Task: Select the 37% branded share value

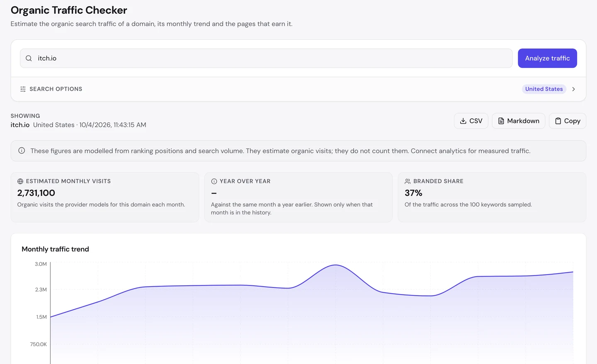Action: coord(413,193)
